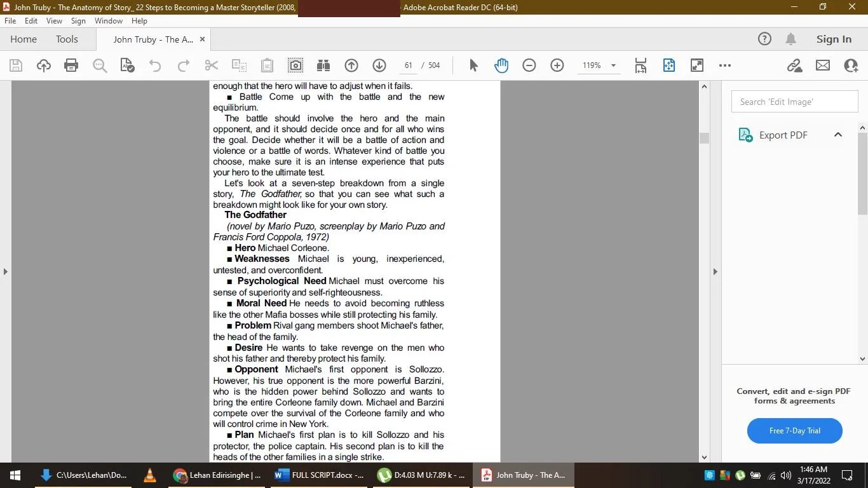The image size is (868, 488).
Task: Click the fit one full page icon
Action: [x=669, y=65]
